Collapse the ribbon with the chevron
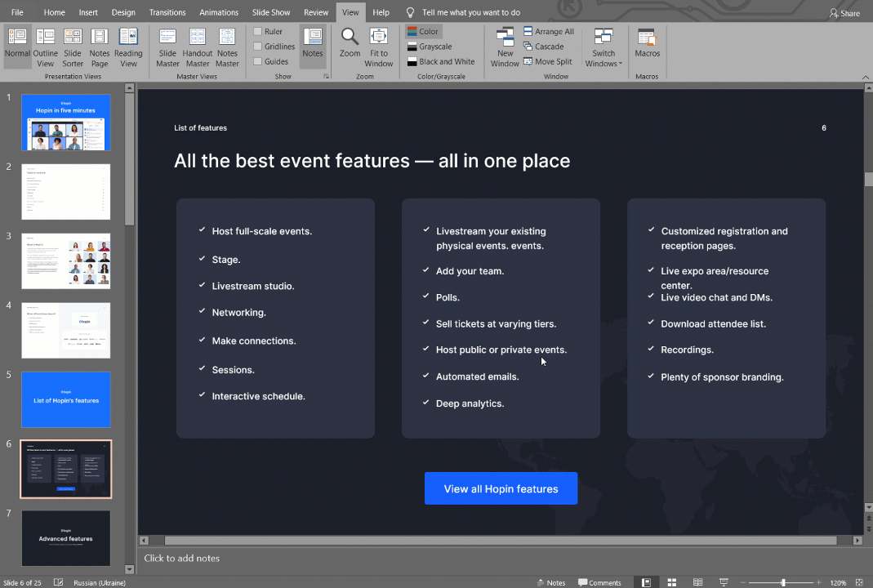 (865, 77)
